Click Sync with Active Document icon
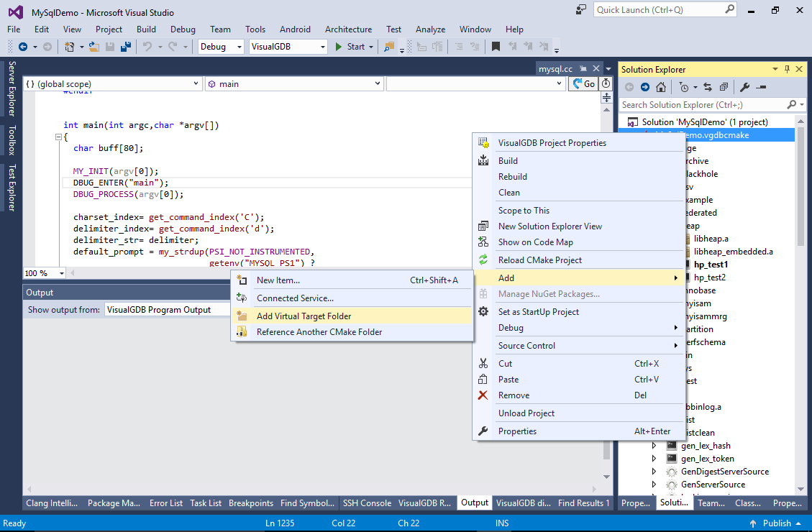 click(708, 88)
